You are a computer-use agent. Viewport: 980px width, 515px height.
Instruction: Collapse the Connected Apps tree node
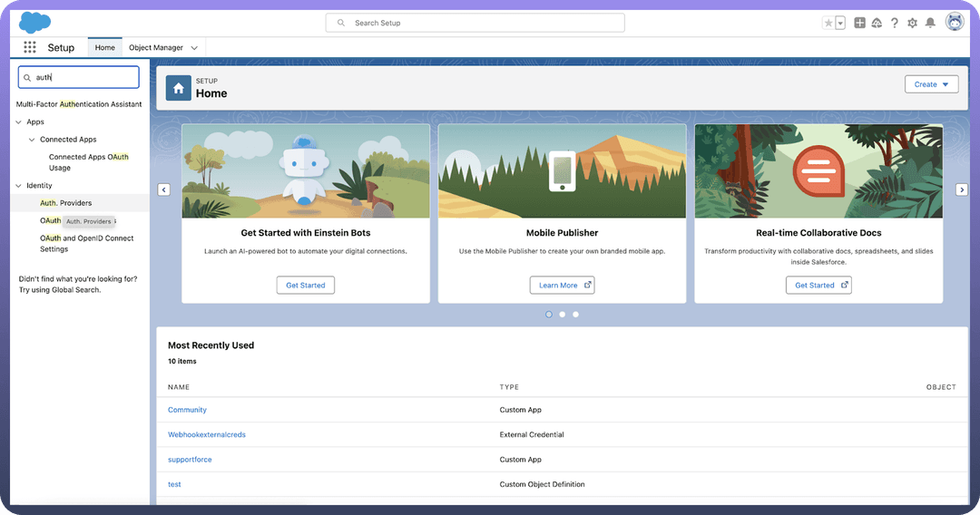pos(32,140)
